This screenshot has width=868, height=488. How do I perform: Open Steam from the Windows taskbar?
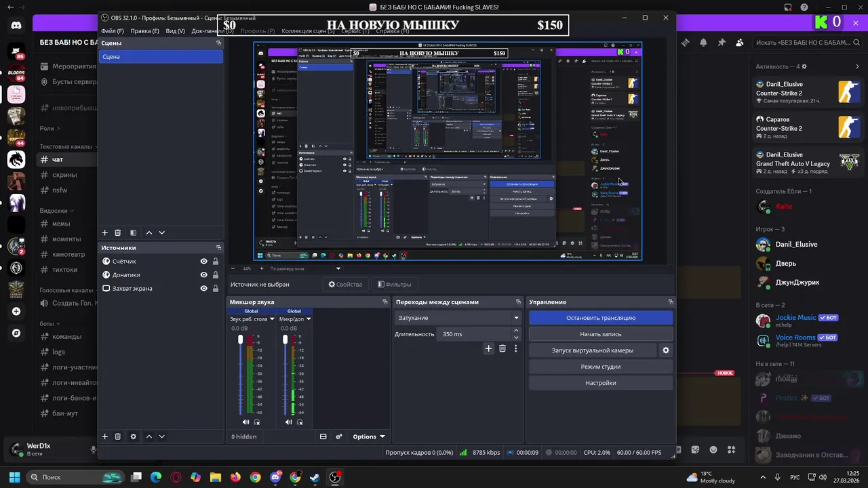(x=315, y=477)
